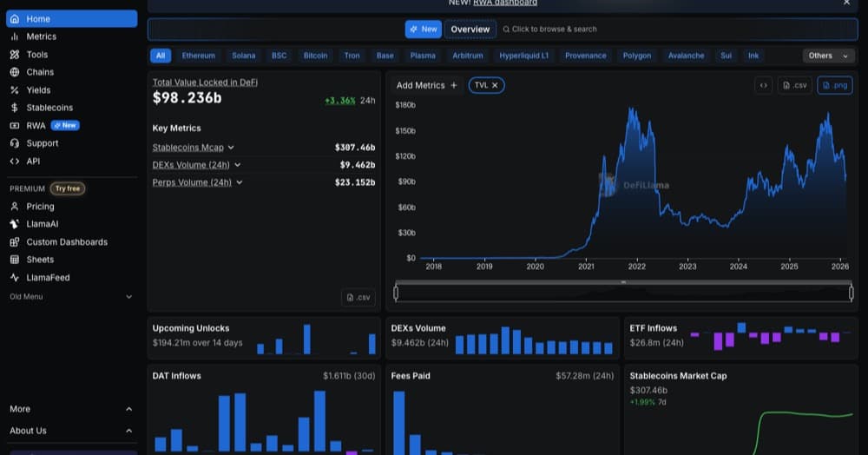Click the +3.36% 24h change value
Image resolution: width=868 pixels, height=455 pixels.
tap(340, 100)
